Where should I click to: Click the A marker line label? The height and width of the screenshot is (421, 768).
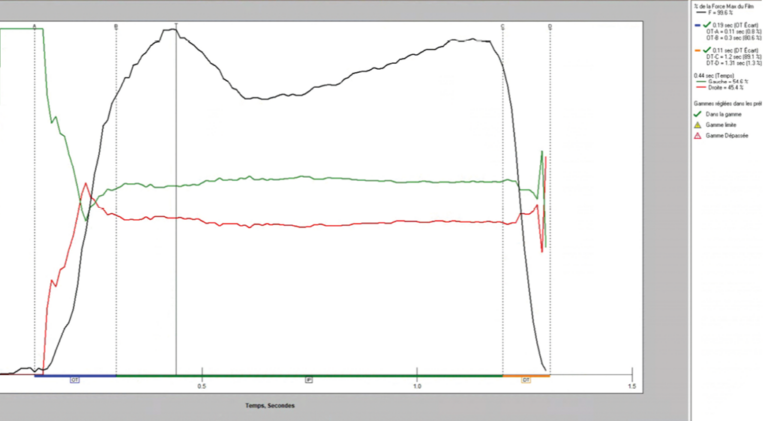(34, 26)
